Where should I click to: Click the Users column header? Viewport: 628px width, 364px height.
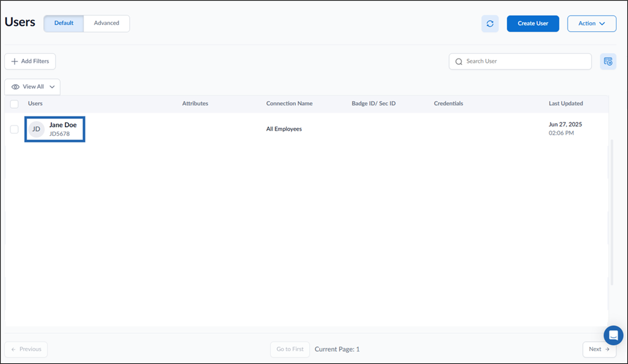35,103
